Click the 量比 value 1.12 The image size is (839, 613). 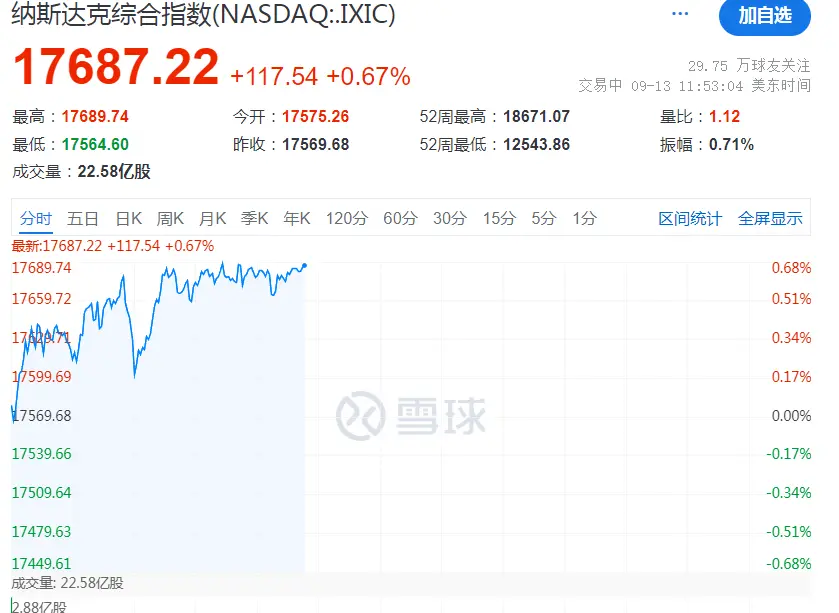[724, 117]
